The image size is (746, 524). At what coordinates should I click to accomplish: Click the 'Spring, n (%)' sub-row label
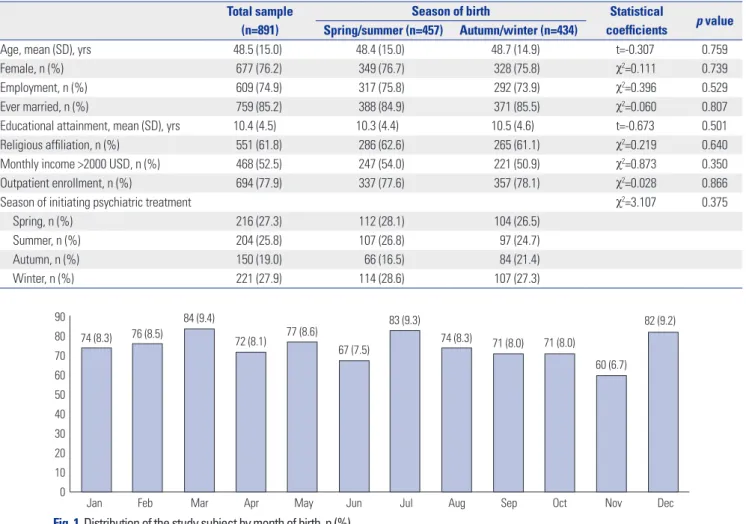[x=43, y=221]
